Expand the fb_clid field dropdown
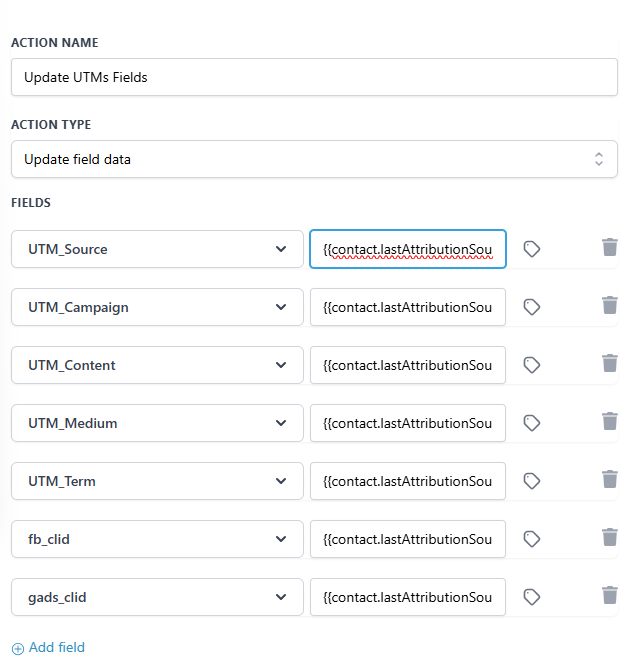Image resolution: width=641 pixels, height=665 pixels. pyautogui.click(x=157, y=539)
